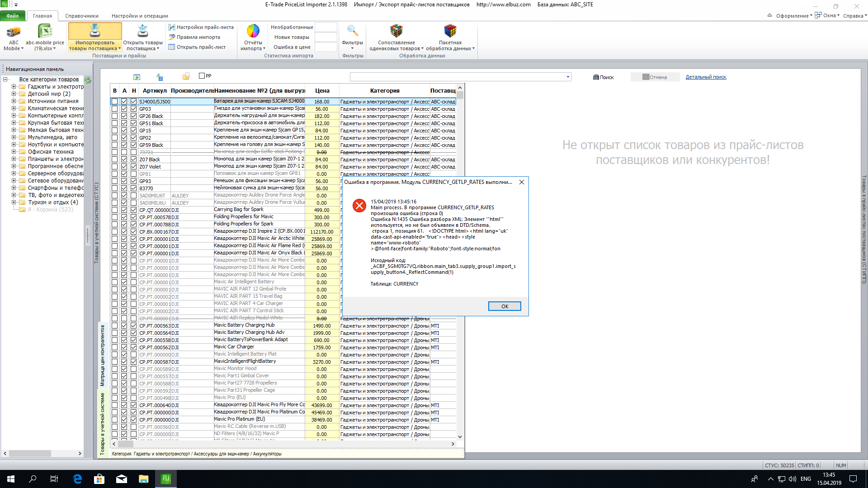Click Открыть прайс-лист icon
The height and width of the screenshot is (488, 868).
click(171, 47)
